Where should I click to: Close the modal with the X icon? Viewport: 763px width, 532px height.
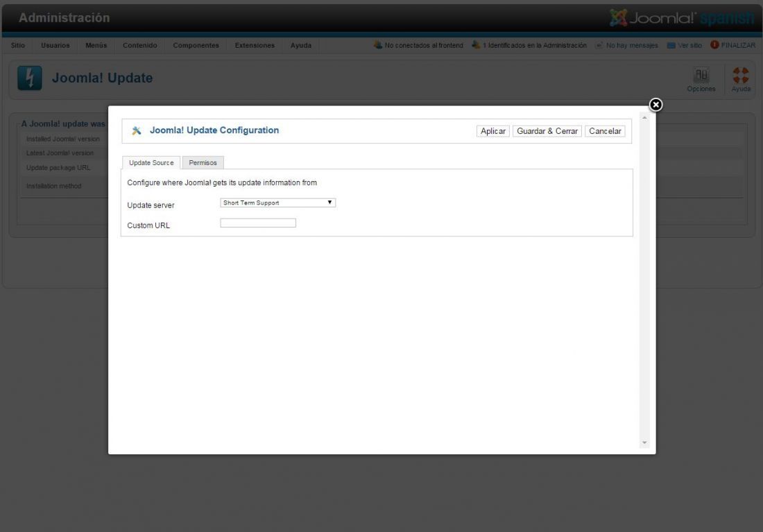pos(655,105)
